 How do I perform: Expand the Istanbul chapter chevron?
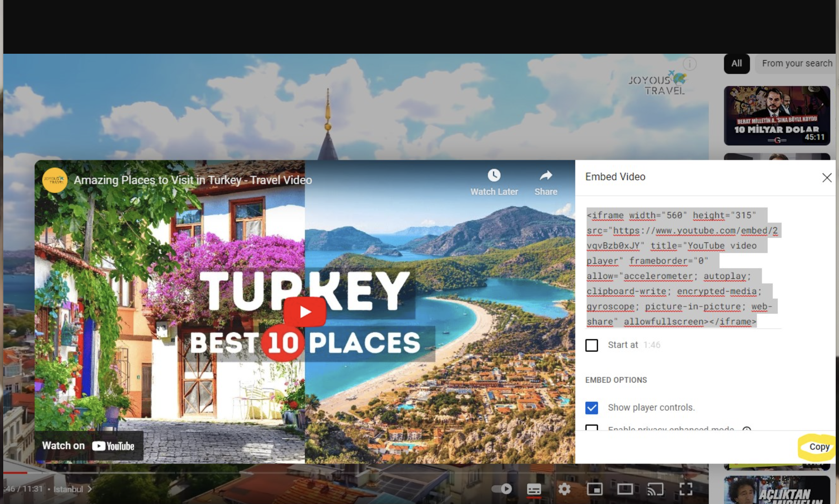(x=90, y=489)
